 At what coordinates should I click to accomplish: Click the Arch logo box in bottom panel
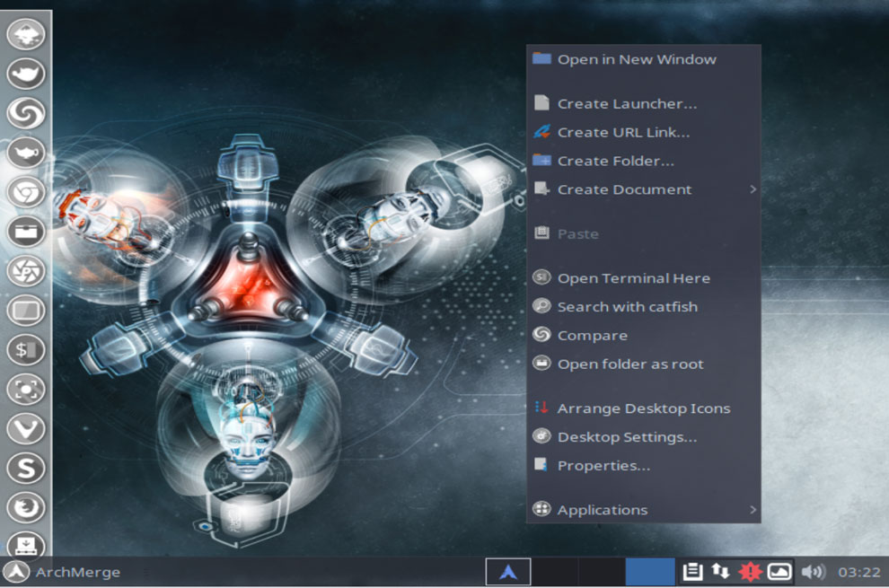(x=508, y=572)
